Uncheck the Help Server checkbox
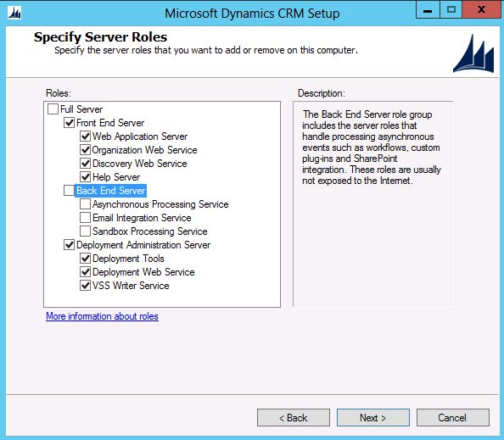The image size is (504, 440). click(x=85, y=176)
